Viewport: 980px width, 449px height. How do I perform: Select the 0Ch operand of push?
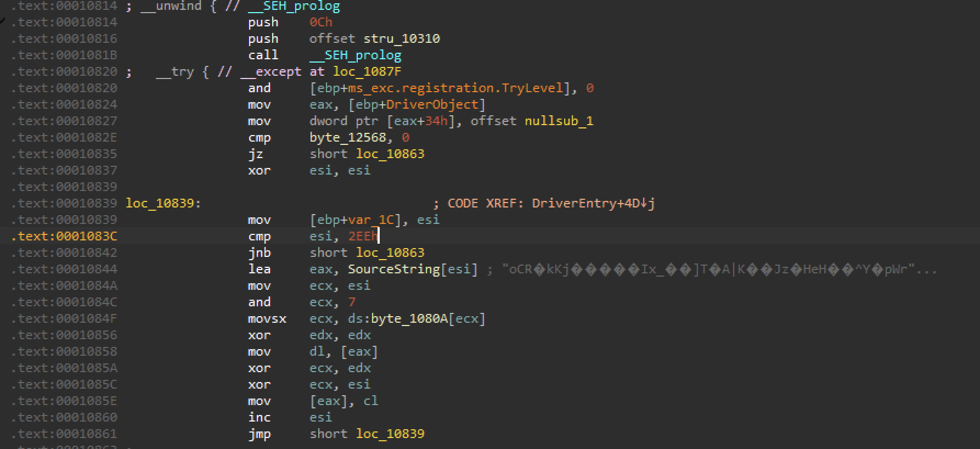pos(321,22)
